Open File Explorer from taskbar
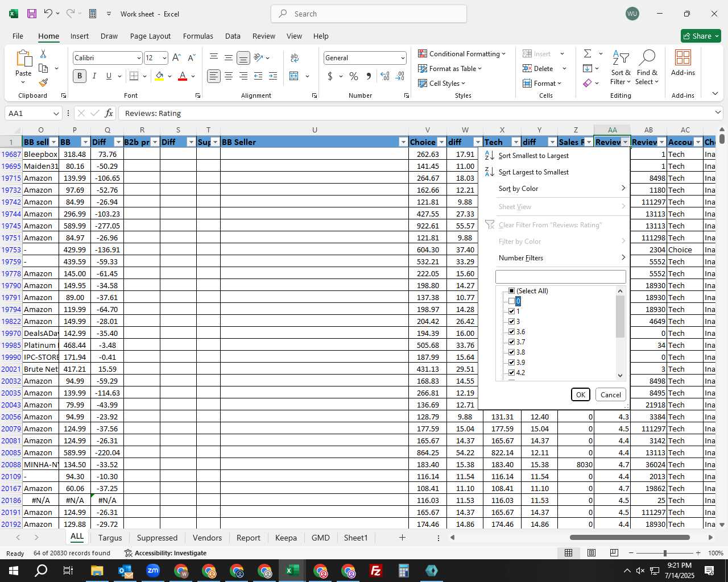The width and height of the screenshot is (728, 582). (x=97, y=571)
